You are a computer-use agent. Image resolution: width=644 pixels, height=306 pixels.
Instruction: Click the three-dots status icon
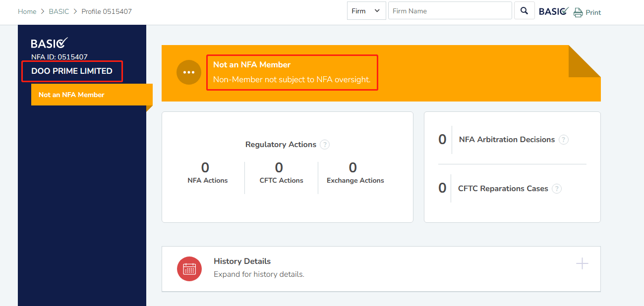pos(189,72)
